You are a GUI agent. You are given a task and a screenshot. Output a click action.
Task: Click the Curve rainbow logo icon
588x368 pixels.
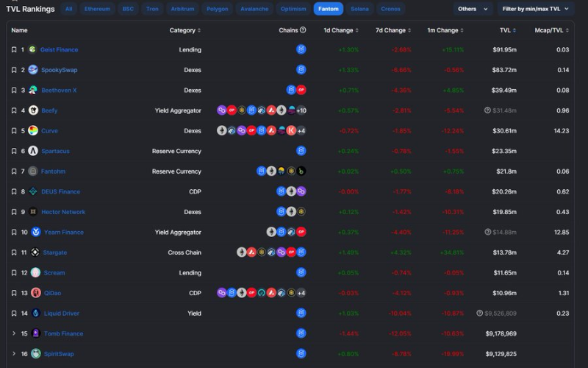click(x=33, y=131)
